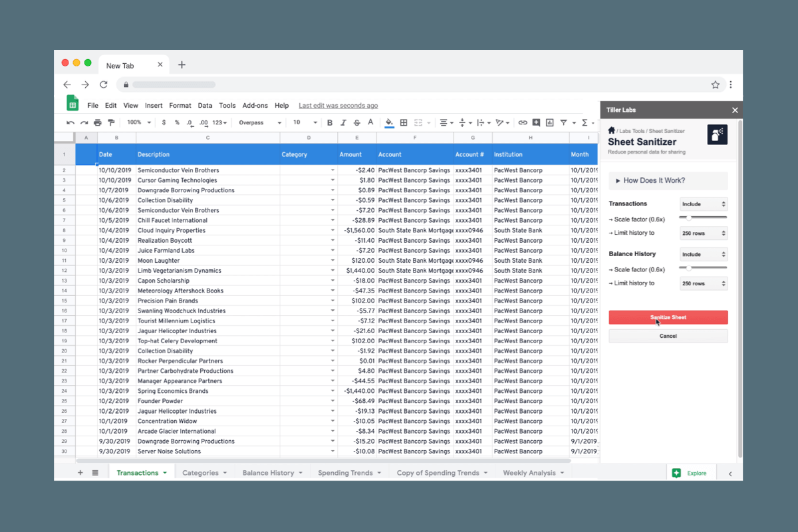The height and width of the screenshot is (532, 798).
Task: Switch to the Weekly Analysis sheet tab
Action: click(533, 473)
